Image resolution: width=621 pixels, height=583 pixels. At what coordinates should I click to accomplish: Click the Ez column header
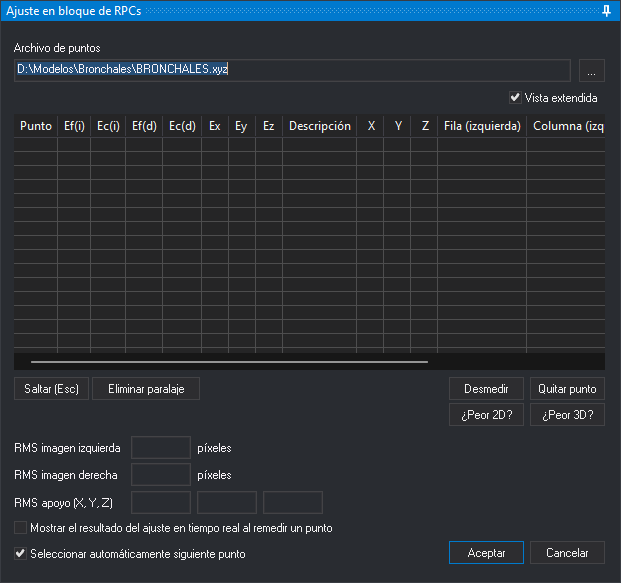pos(269,126)
